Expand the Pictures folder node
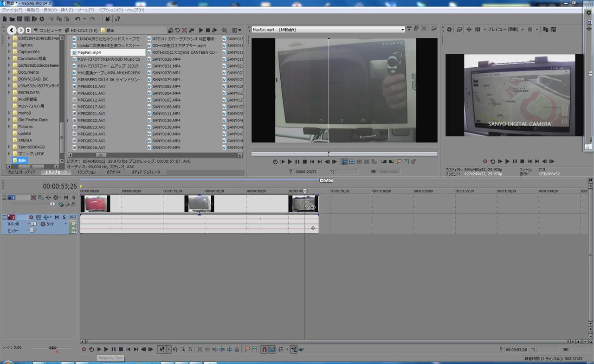The image size is (594, 364). (9, 127)
